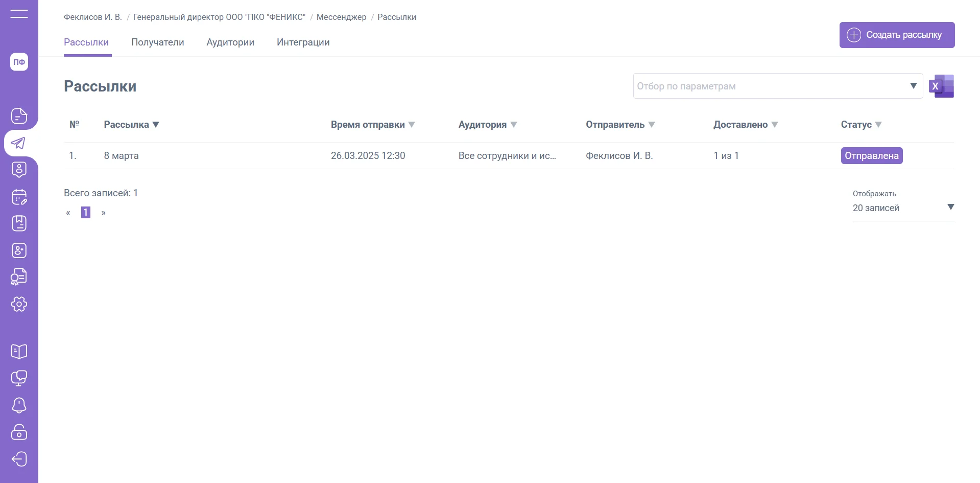Image resolution: width=980 pixels, height=483 pixels.
Task: Click the Excel export icon
Action: click(x=941, y=86)
